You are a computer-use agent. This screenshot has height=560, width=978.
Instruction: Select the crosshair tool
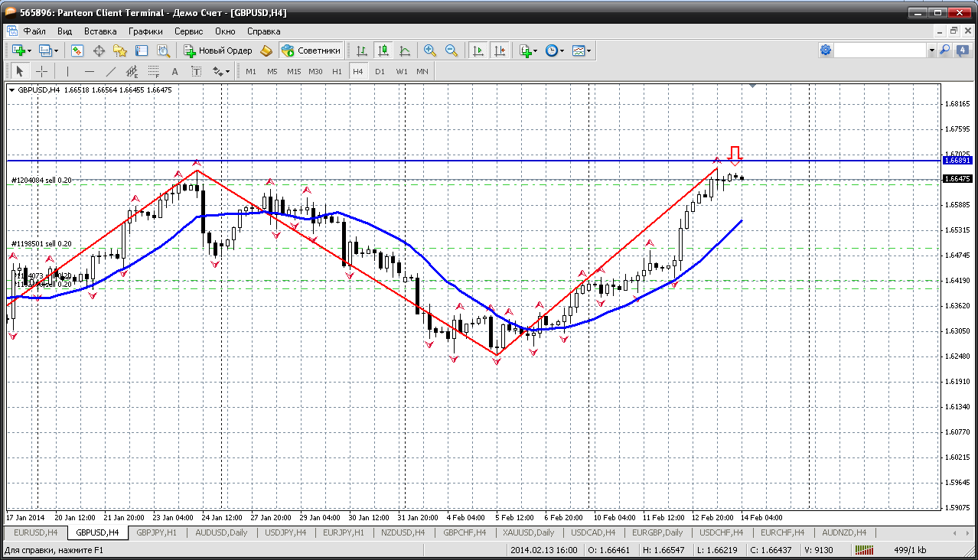click(x=41, y=71)
